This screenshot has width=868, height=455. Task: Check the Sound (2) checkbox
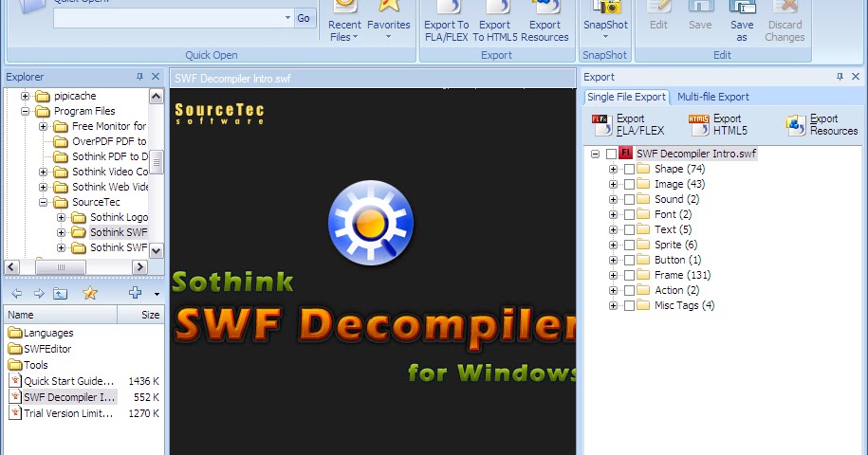pyautogui.click(x=629, y=200)
